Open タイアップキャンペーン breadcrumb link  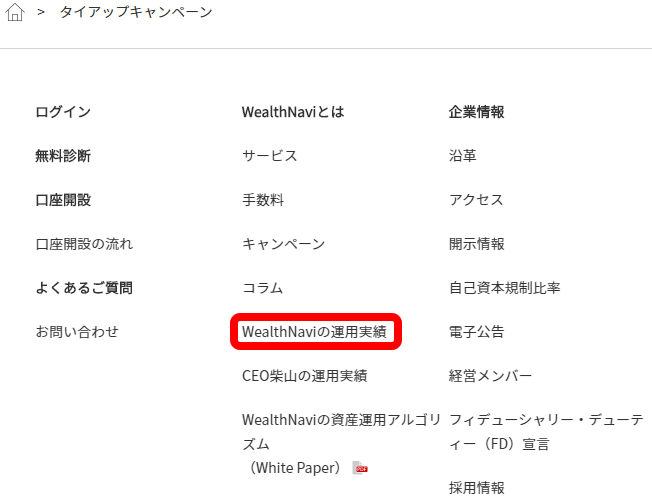136,12
